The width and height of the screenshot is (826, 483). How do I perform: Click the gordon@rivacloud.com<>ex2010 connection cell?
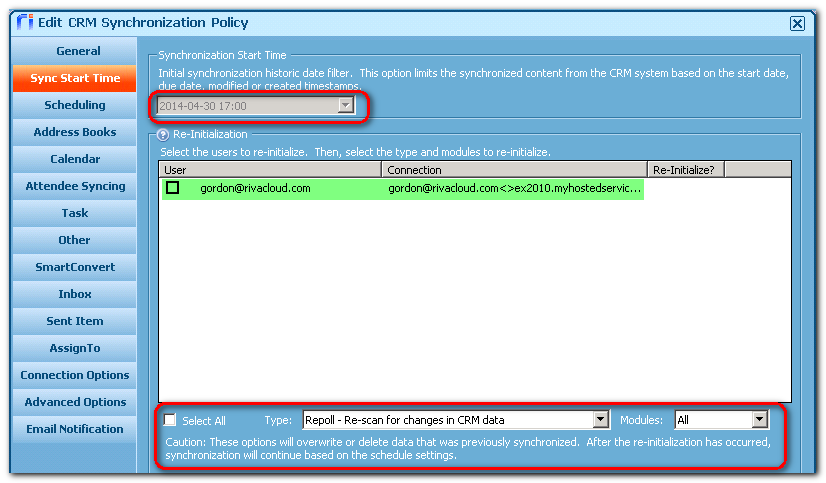(x=514, y=188)
